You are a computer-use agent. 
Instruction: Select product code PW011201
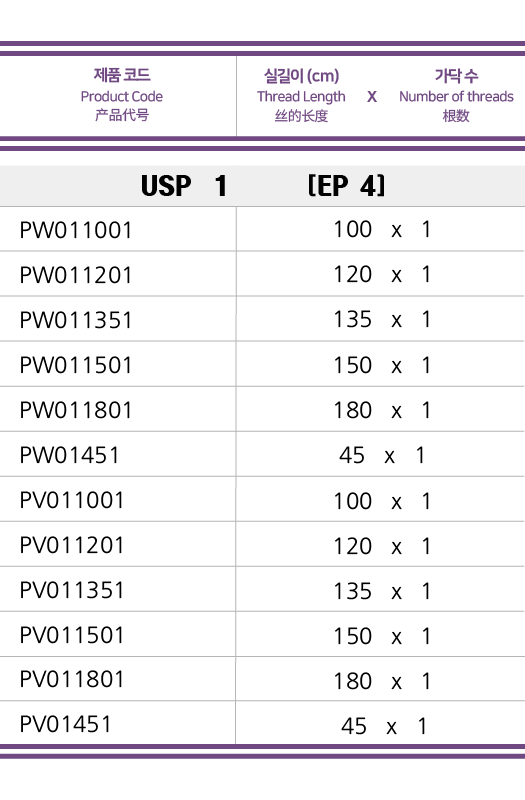click(76, 275)
